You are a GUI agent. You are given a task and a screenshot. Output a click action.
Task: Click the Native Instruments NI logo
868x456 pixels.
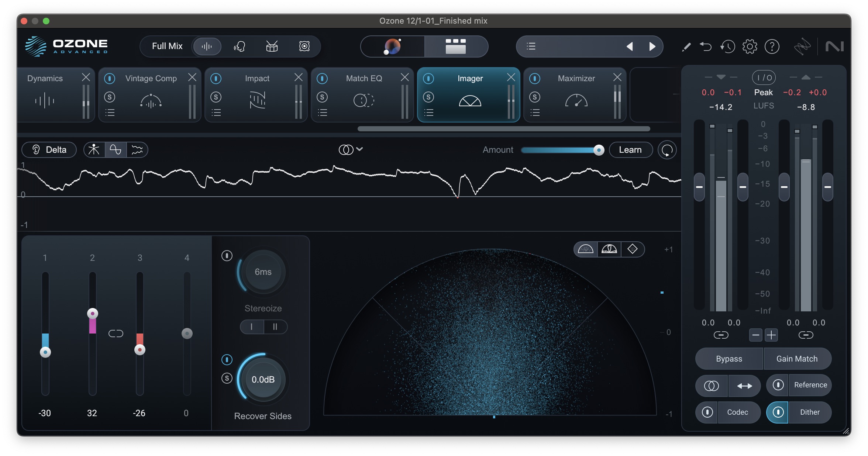coord(835,46)
